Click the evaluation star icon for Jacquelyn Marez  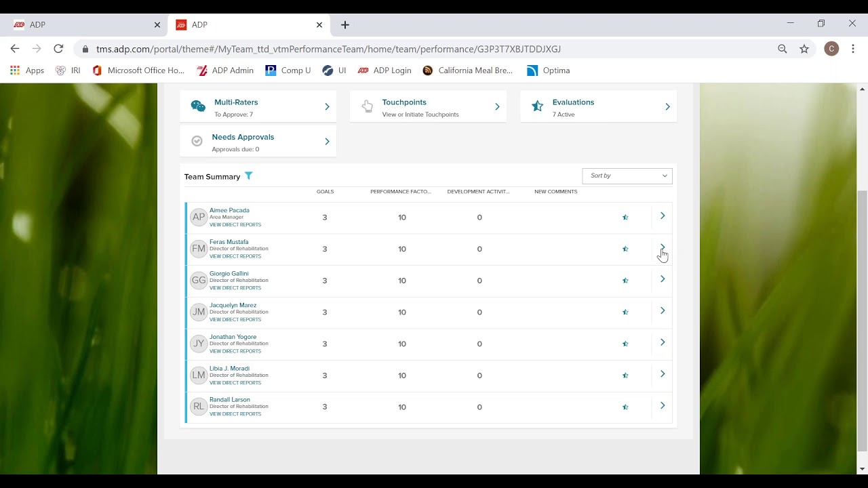(x=625, y=312)
